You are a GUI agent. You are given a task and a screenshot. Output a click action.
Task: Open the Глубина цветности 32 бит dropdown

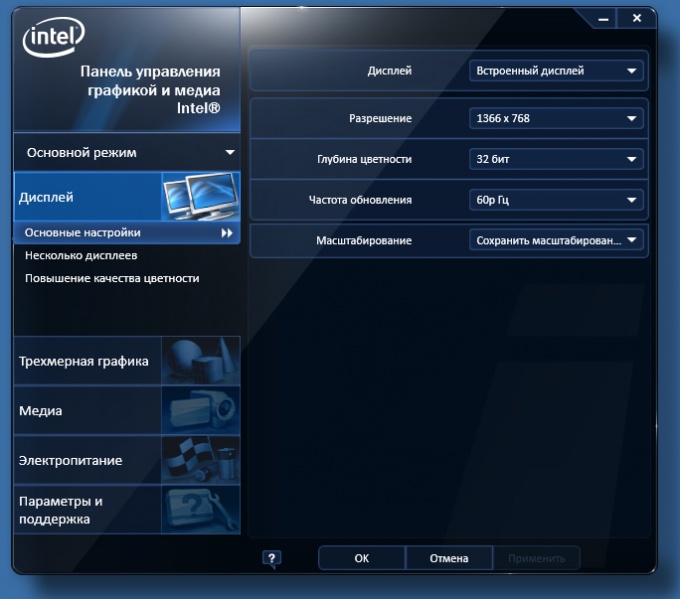point(556,159)
